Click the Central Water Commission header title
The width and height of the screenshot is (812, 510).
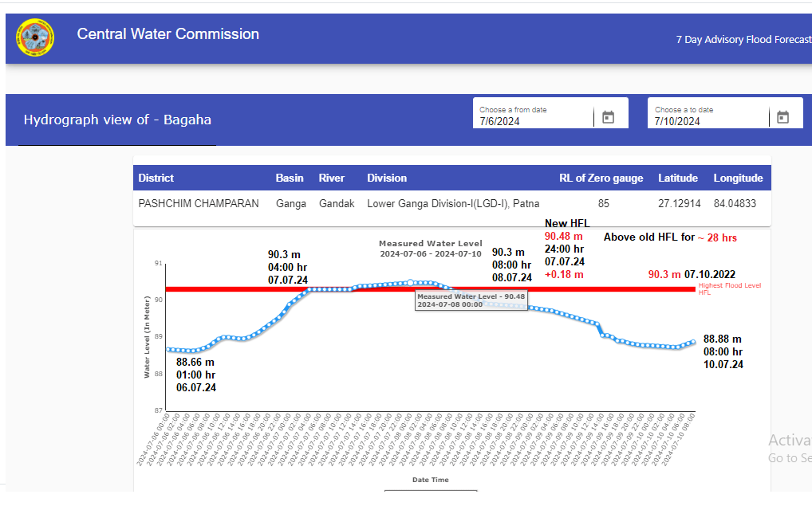(168, 34)
